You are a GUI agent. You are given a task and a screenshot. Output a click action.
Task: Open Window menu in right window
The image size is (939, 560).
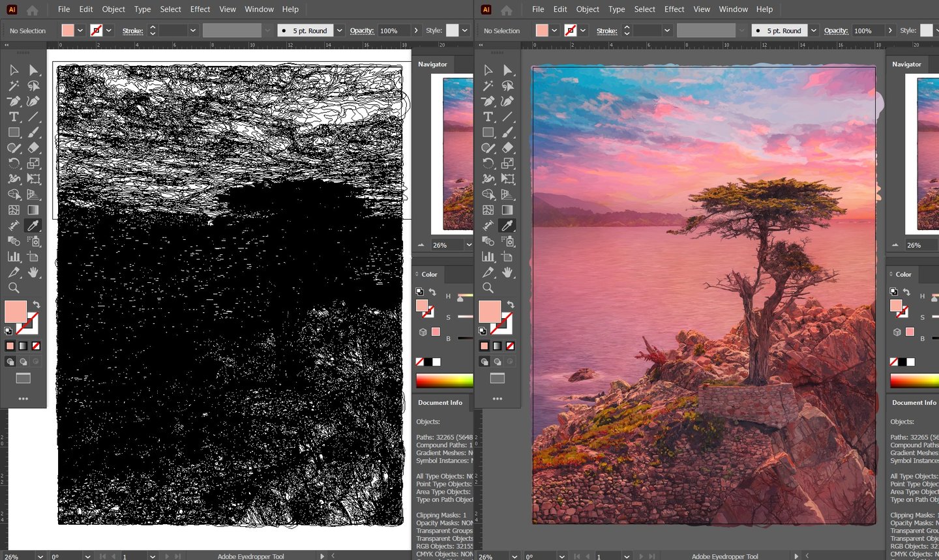[734, 9]
